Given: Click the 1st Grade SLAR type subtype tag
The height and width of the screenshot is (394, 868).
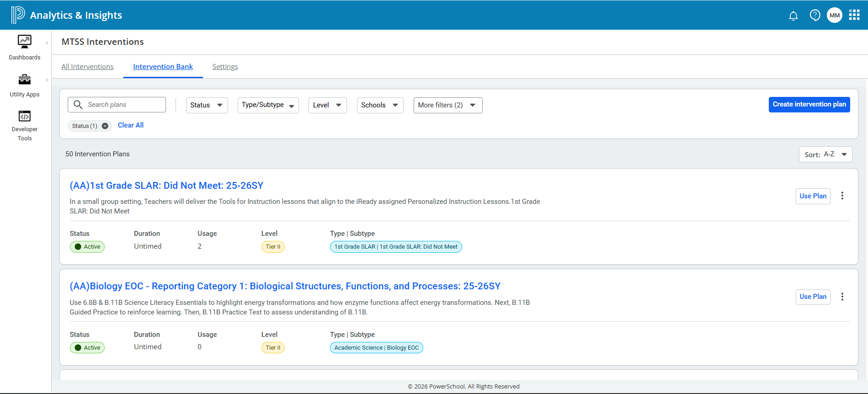Looking at the screenshot, I should pyautogui.click(x=396, y=247).
